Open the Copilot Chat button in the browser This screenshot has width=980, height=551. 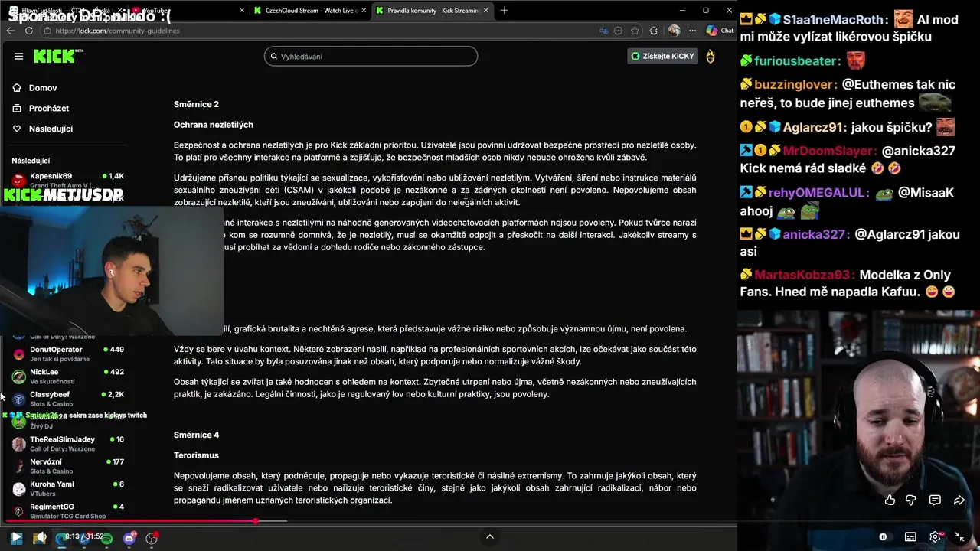coord(720,31)
